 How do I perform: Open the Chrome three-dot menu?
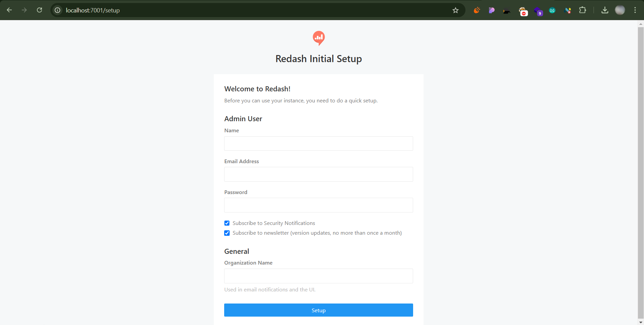click(635, 10)
